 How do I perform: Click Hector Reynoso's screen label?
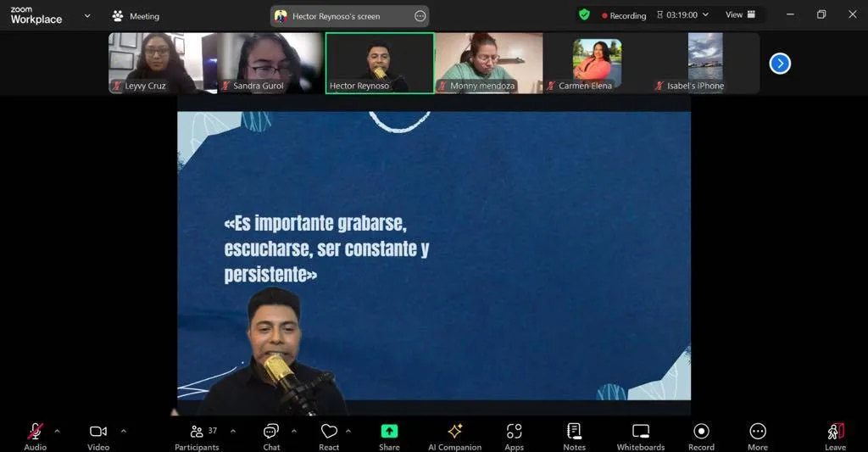coord(336,16)
